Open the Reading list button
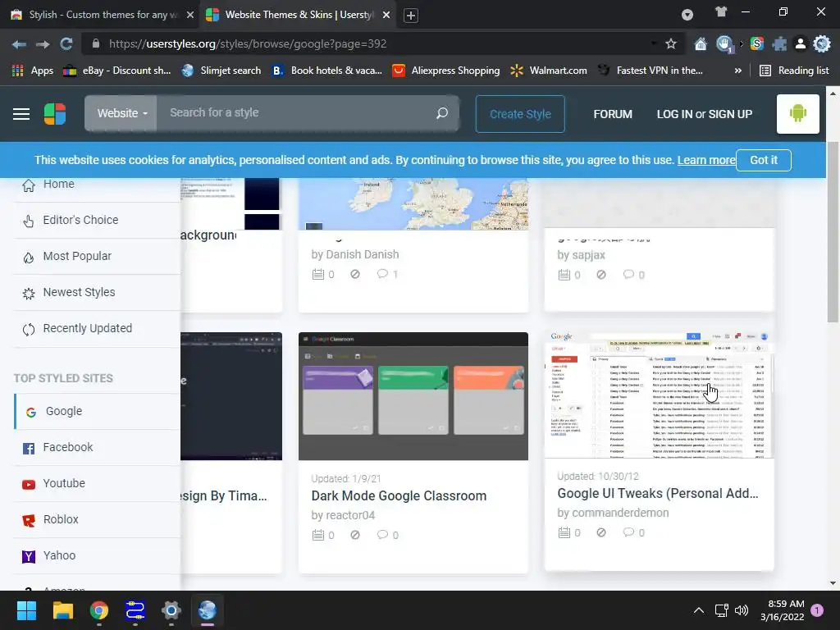 pos(794,71)
